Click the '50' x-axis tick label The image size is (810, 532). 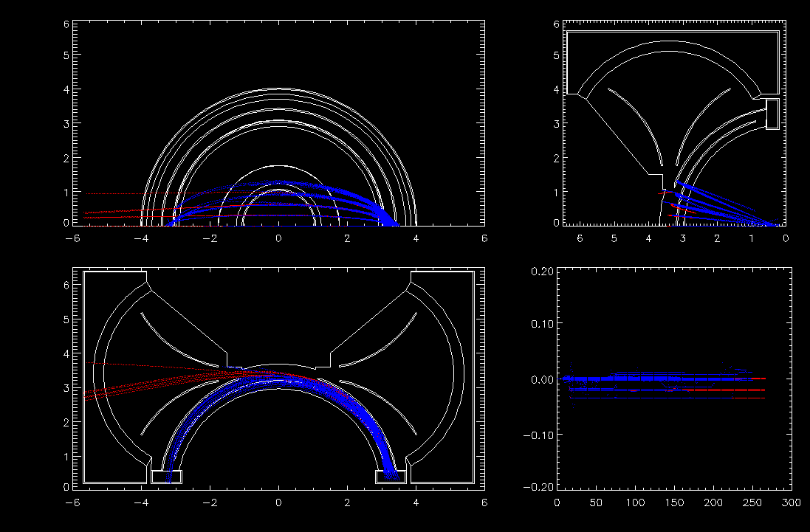(596, 502)
